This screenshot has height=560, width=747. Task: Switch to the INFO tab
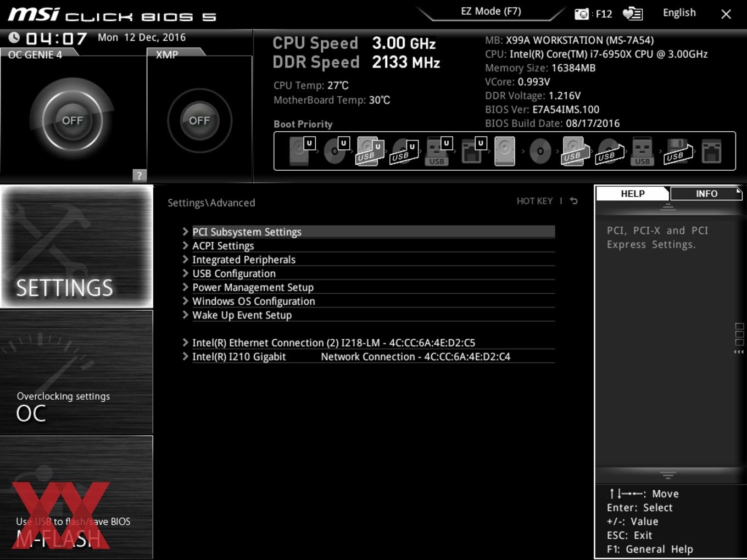point(706,194)
